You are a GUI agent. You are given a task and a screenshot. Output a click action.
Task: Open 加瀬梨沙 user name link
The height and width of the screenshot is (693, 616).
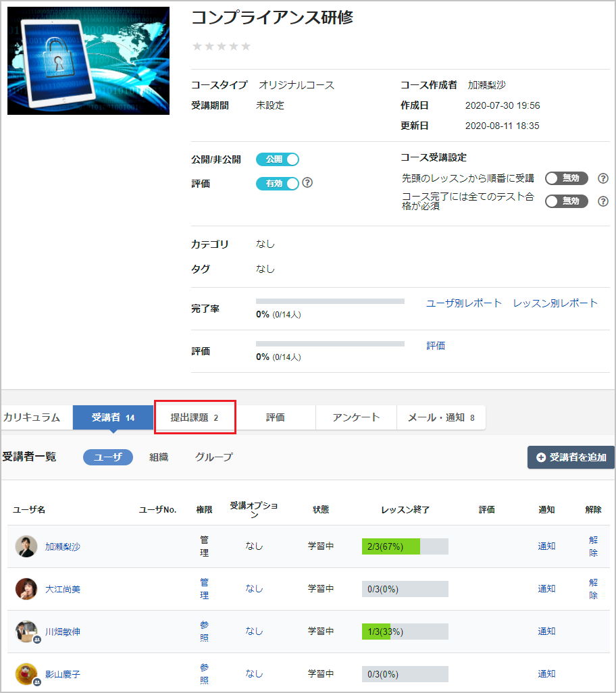63,546
